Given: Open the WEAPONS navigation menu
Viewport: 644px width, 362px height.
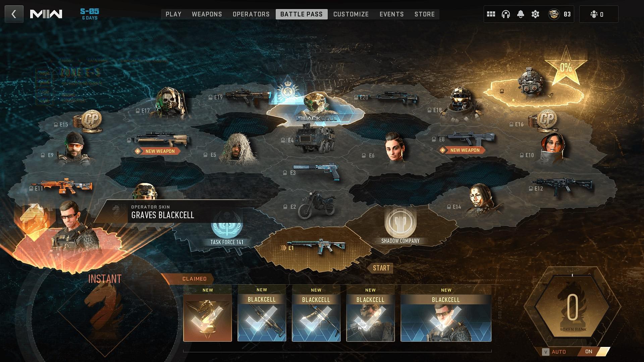Looking at the screenshot, I should pos(207,14).
